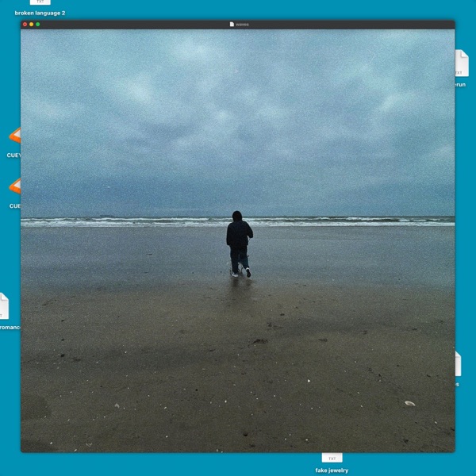Click the hooded person in the photo
476x476 pixels.
point(240,244)
